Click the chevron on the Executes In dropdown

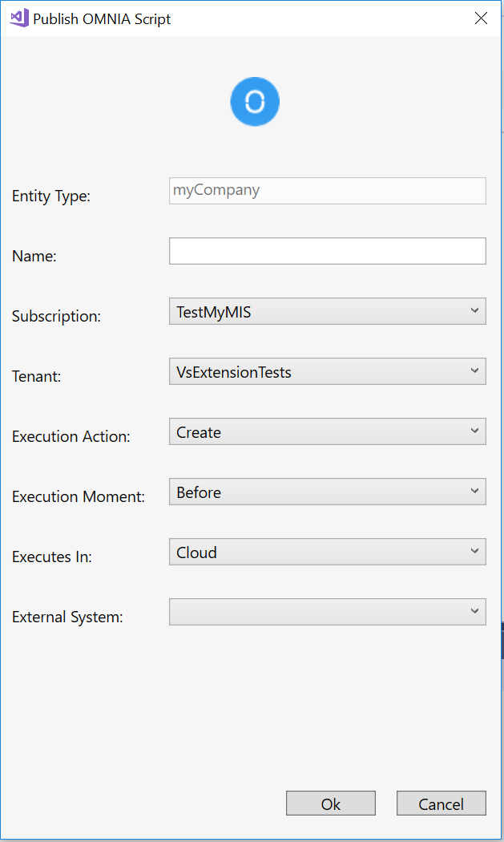click(474, 552)
